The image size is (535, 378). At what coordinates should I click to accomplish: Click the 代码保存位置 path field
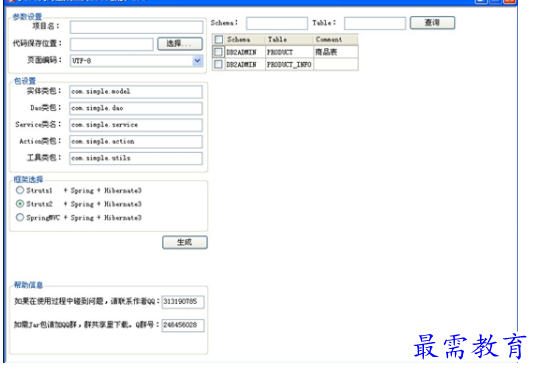point(112,44)
